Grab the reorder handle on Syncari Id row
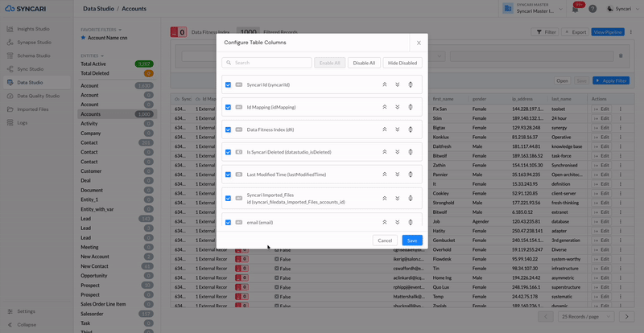 click(x=410, y=84)
